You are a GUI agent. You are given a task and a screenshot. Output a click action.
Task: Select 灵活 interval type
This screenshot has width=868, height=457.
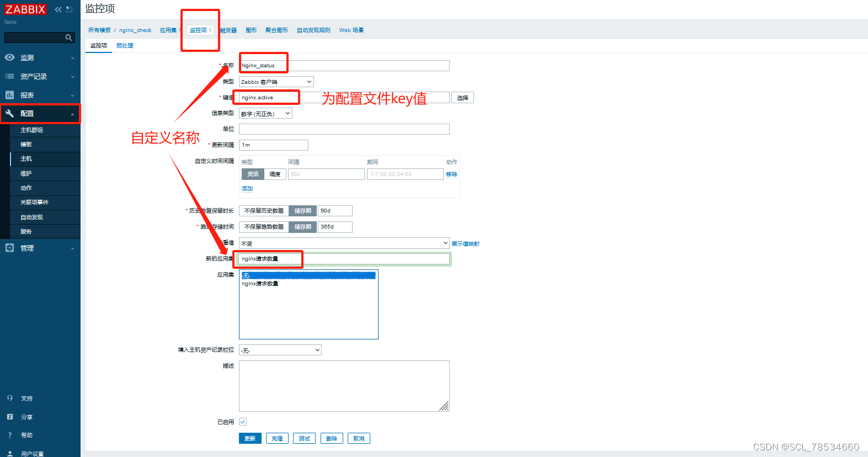coord(253,174)
